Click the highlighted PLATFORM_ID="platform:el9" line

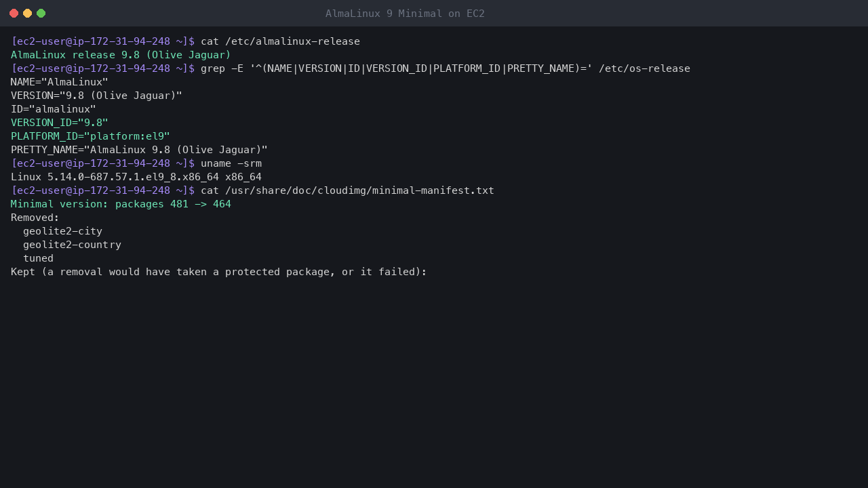[x=90, y=136]
